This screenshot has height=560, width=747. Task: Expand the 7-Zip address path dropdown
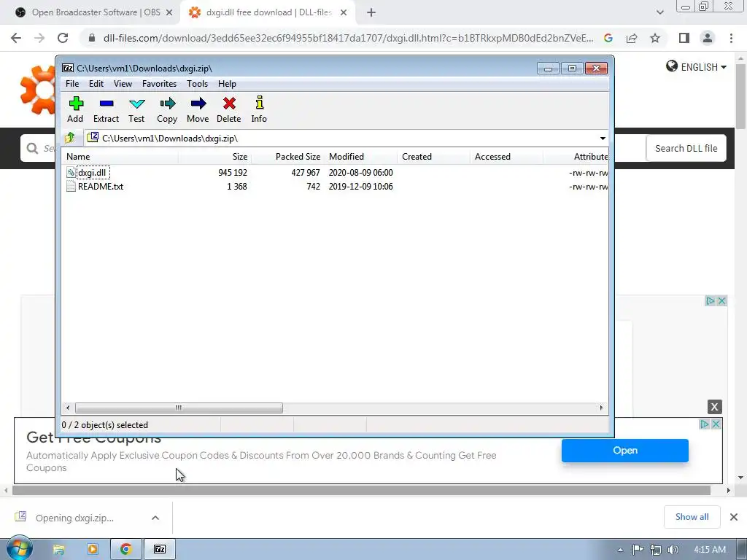coord(603,138)
